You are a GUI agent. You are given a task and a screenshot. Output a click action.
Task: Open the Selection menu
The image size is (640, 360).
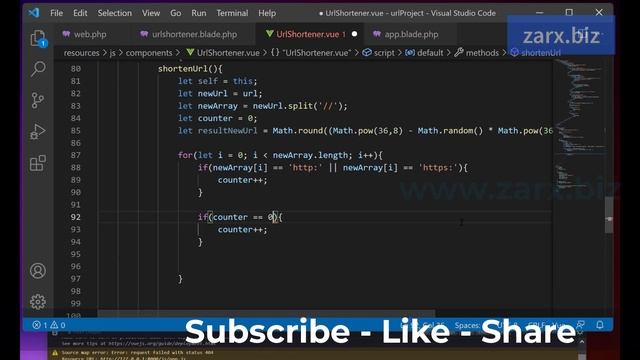point(115,13)
